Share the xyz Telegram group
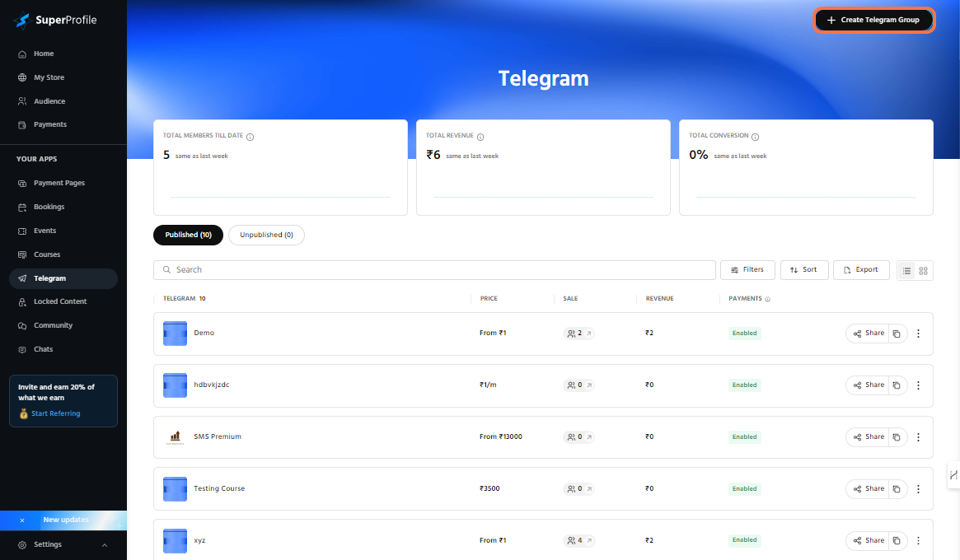The image size is (960, 560). coord(869,540)
